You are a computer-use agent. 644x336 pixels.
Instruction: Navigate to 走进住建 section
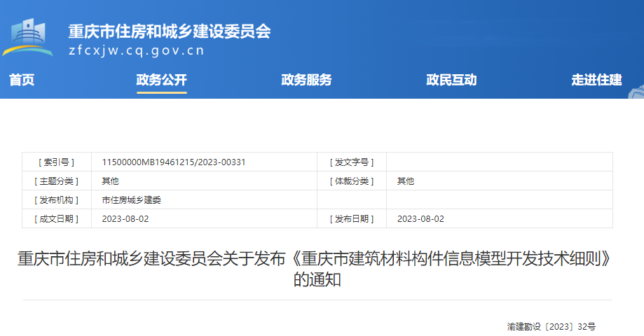coord(596,80)
